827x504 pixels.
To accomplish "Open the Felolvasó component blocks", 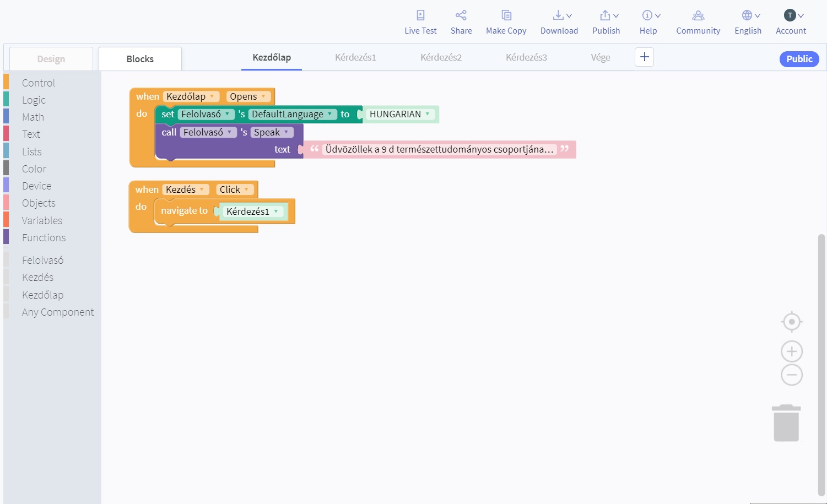I will point(42,260).
